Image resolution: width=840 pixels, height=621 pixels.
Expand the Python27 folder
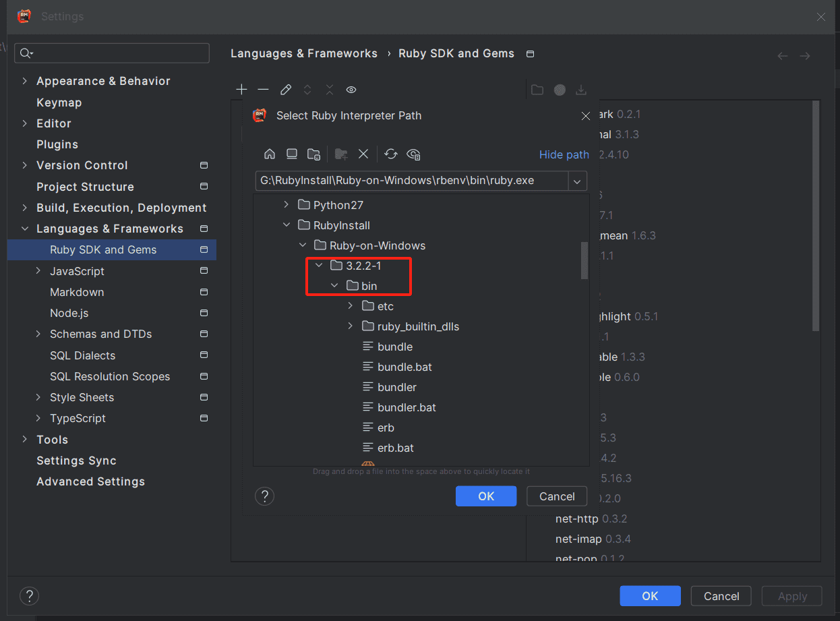tap(287, 205)
